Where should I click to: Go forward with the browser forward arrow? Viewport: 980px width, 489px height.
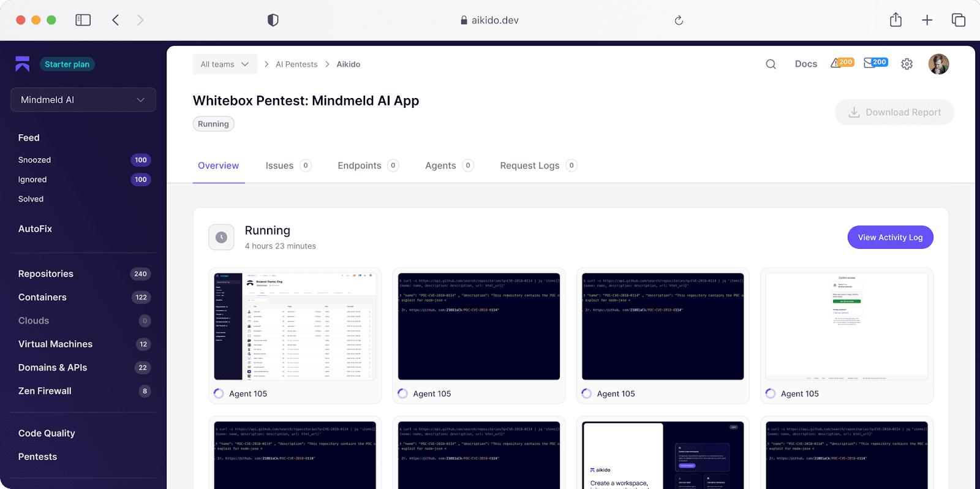[140, 20]
